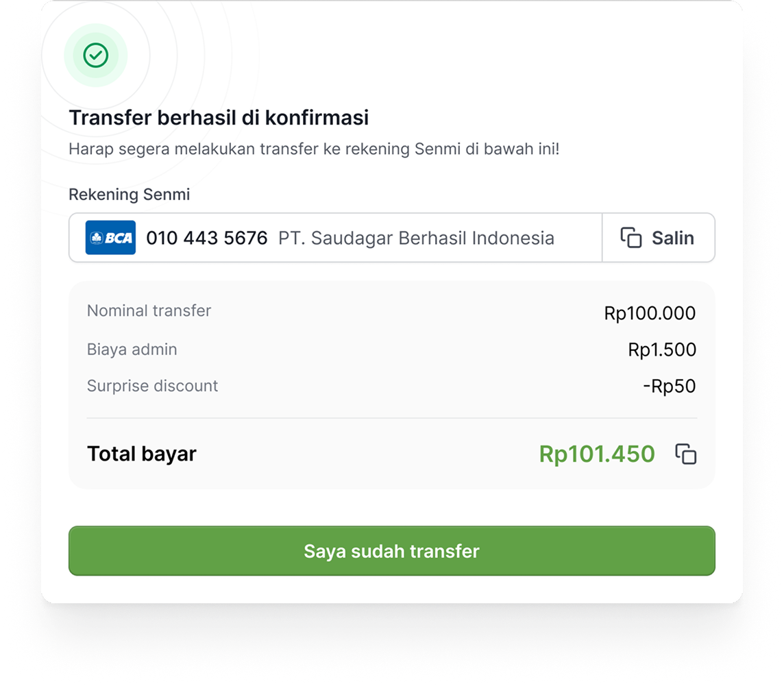Click the Rp1.500 admin fee value
Screen dimensions: 784x686
661,350
